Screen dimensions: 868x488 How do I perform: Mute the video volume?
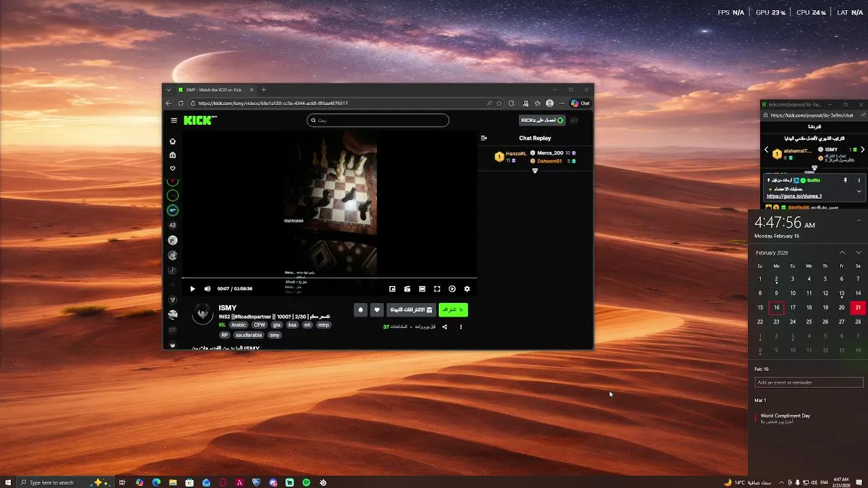pyautogui.click(x=208, y=289)
